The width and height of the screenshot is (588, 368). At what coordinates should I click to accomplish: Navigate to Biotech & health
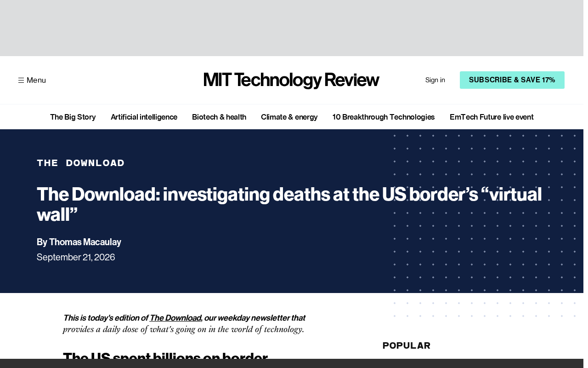219,117
